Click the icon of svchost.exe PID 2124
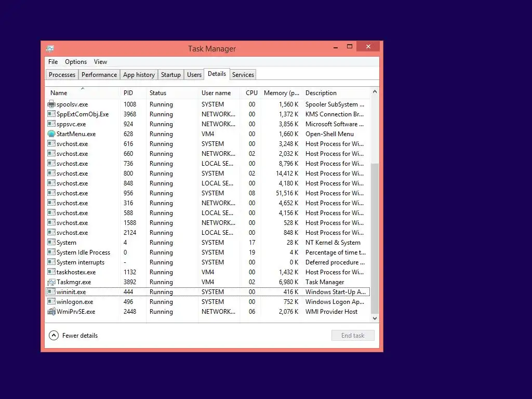 (51, 232)
